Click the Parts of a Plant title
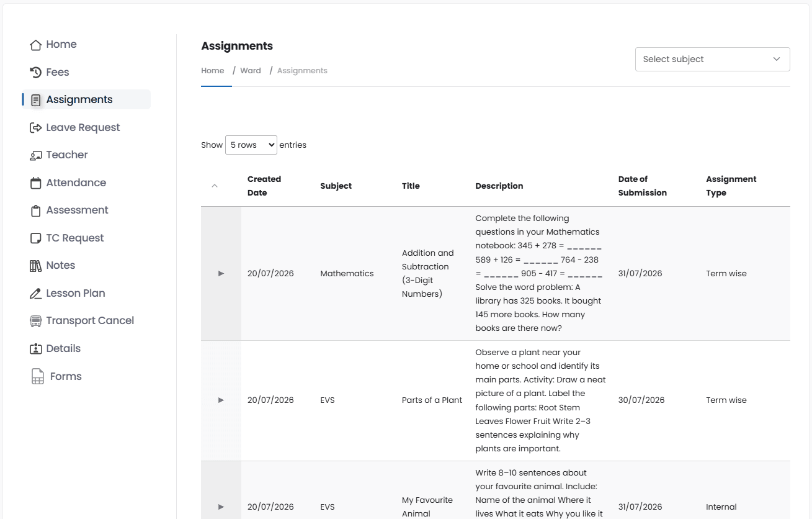The width and height of the screenshot is (812, 519). [x=432, y=400]
